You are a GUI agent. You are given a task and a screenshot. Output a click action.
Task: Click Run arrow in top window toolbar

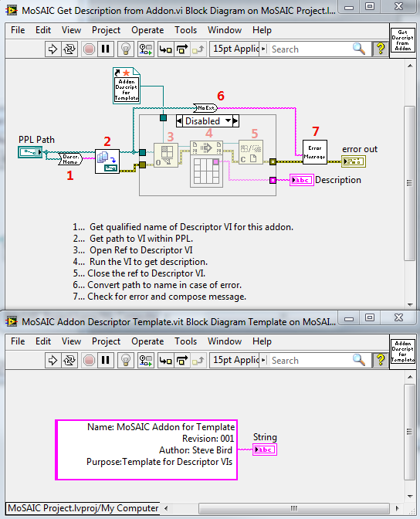pos(52,49)
